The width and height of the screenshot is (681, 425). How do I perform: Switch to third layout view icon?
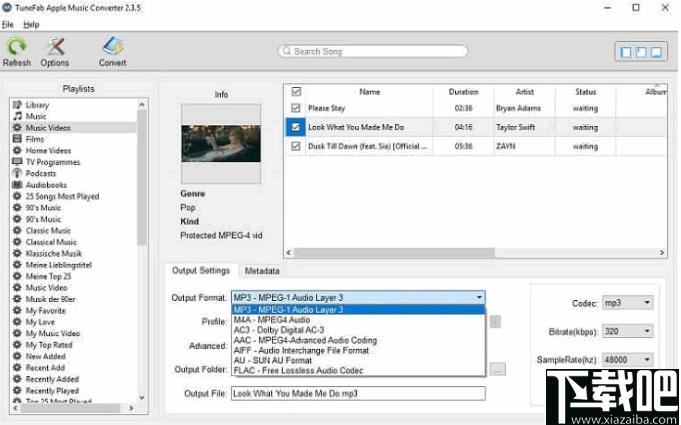656,53
